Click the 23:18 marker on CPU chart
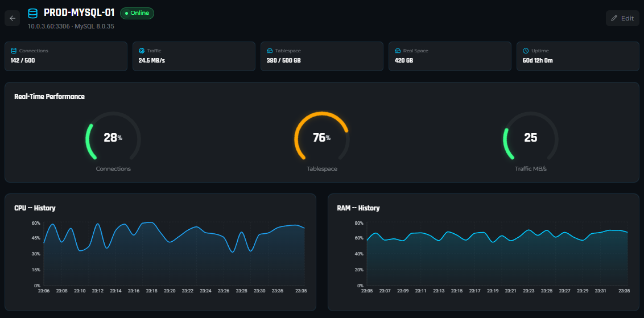The image size is (644, 318). (151, 291)
